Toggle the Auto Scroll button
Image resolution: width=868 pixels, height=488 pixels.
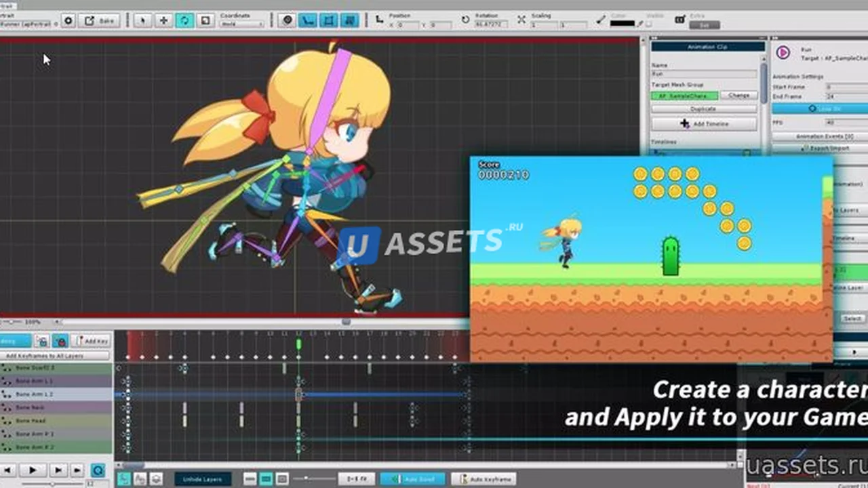point(412,479)
